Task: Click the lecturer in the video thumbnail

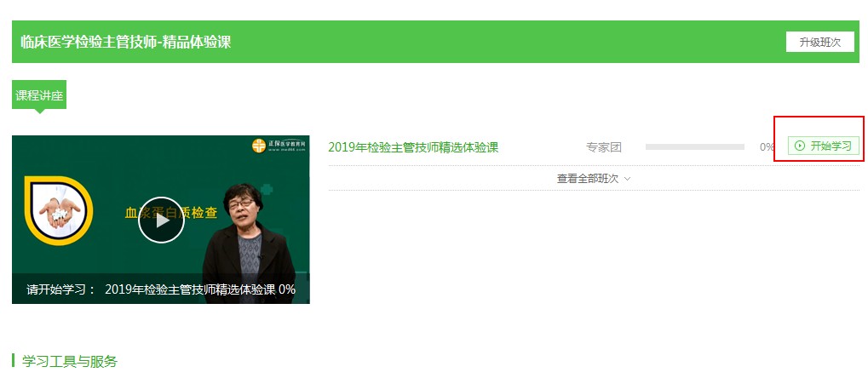Action: pyautogui.click(x=248, y=243)
